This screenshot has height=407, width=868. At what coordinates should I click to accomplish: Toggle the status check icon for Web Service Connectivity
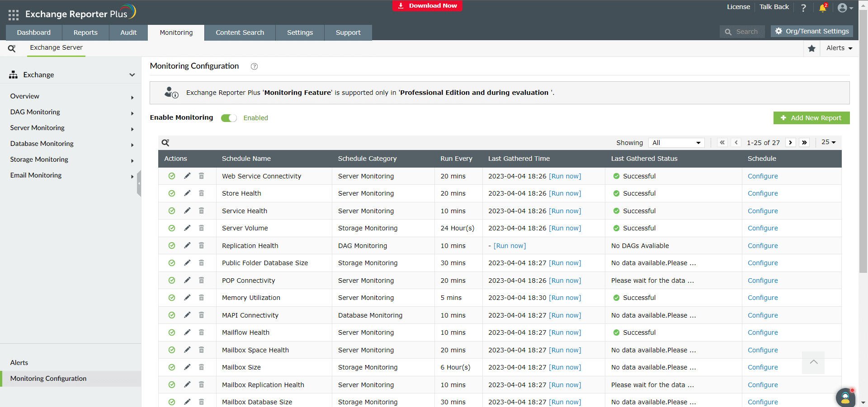pos(172,176)
